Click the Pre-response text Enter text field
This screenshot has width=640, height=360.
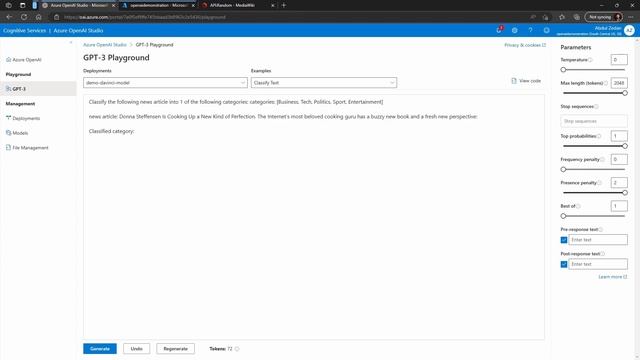(598, 240)
